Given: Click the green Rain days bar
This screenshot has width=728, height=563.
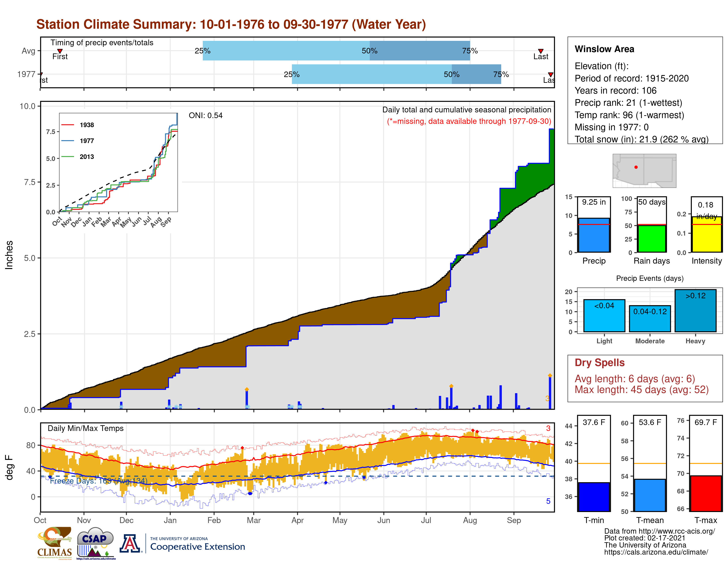Looking at the screenshot, I should [x=652, y=239].
